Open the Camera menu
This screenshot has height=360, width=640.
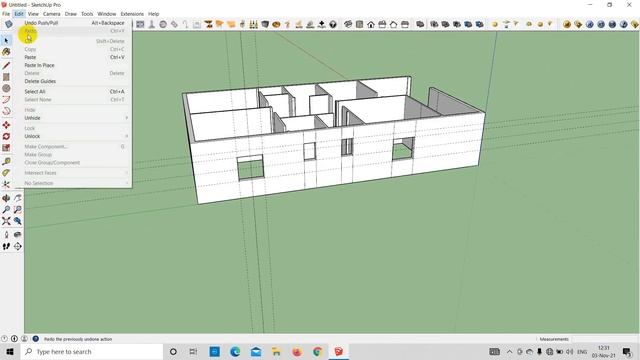[51, 14]
